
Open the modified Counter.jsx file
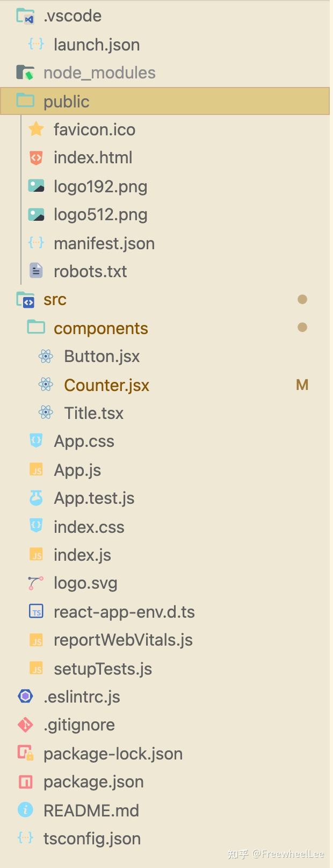tap(106, 385)
